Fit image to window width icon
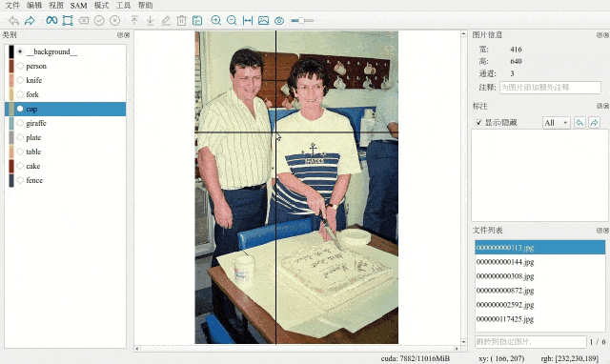Viewport: 610px width, 364px height. [248, 21]
